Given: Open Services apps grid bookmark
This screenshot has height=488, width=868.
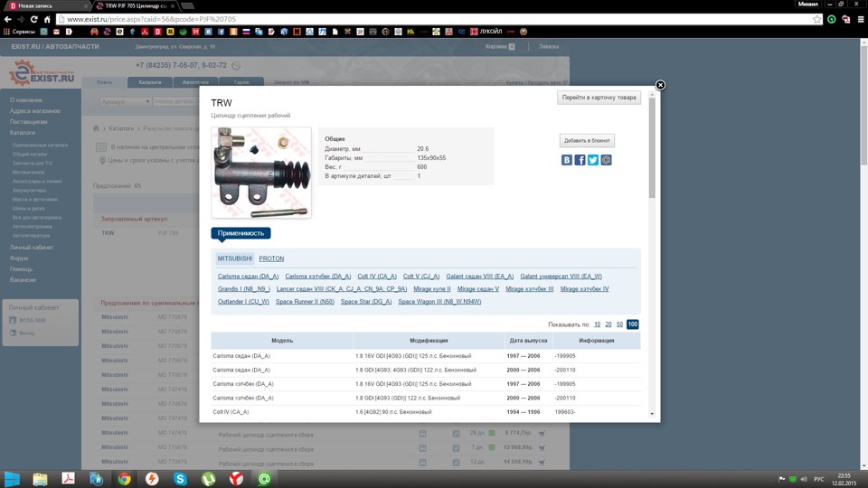Looking at the screenshot, I should pos(19,32).
